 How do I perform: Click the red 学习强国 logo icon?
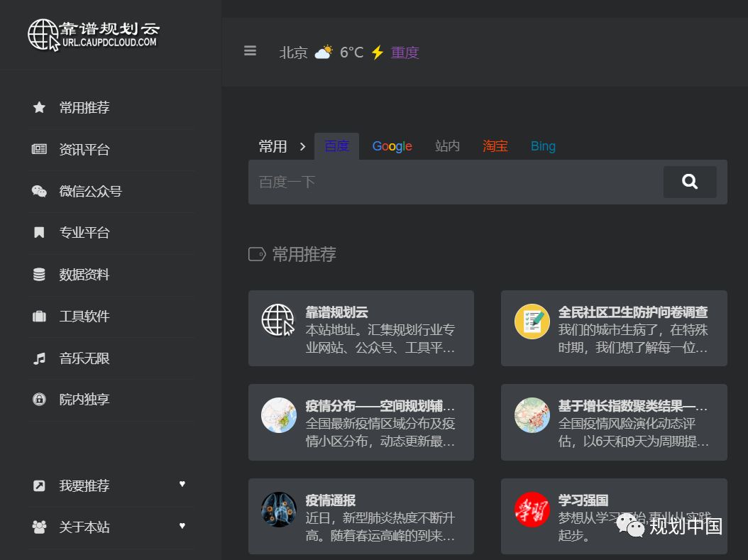click(x=532, y=510)
